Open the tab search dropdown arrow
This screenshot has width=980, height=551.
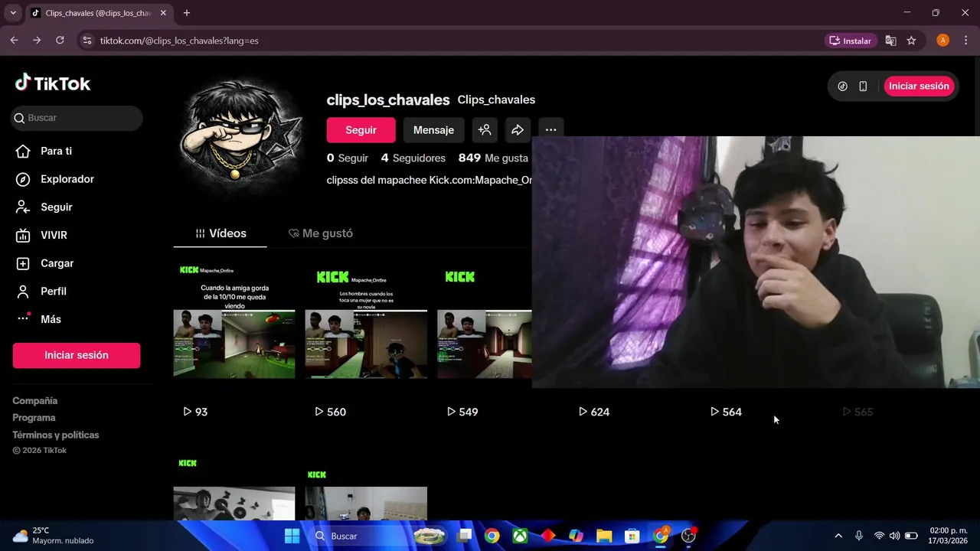12,13
